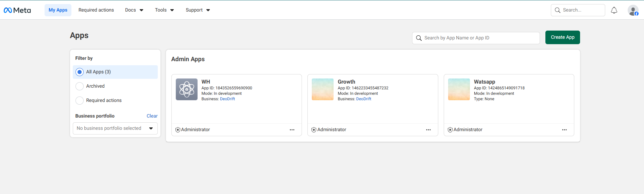Click the Administrator shield icon on Growth card
Screen dimensions: 644x194
coord(314,130)
